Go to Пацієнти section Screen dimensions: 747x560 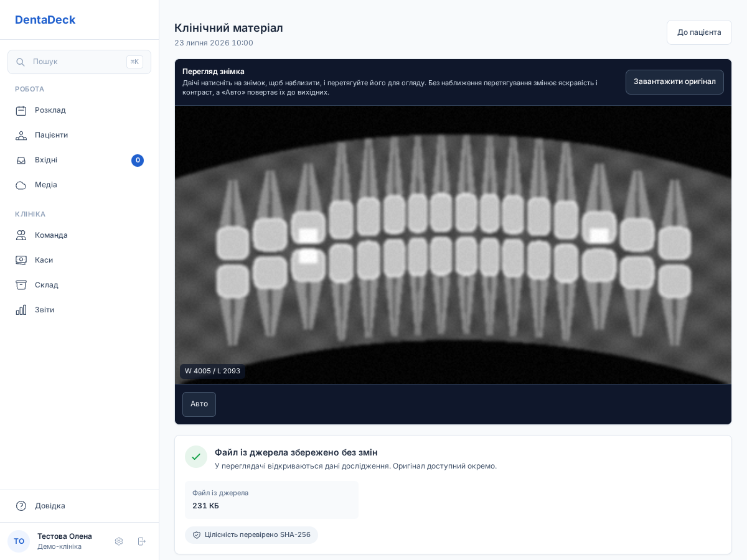(80, 135)
